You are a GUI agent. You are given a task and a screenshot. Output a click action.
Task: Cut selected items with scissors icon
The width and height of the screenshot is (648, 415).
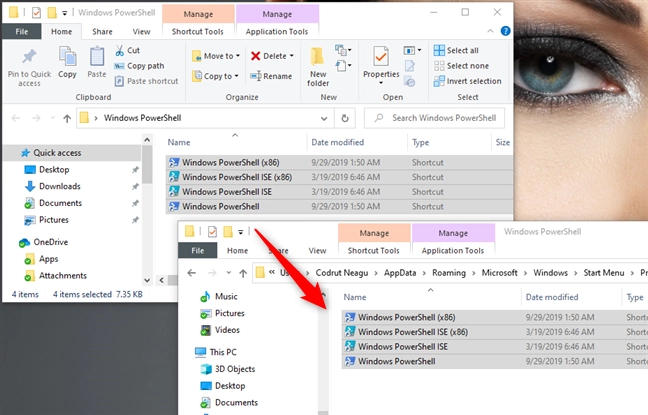tap(119, 50)
